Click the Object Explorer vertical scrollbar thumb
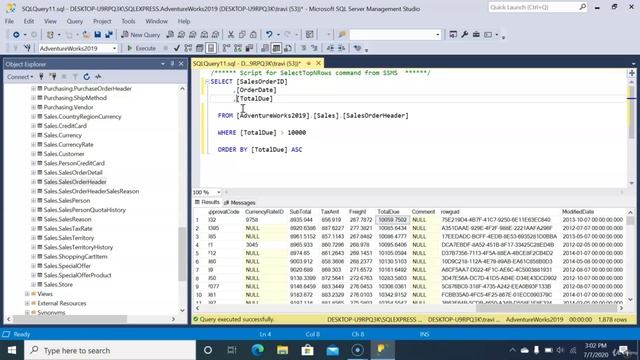The image size is (640, 360). point(182,254)
